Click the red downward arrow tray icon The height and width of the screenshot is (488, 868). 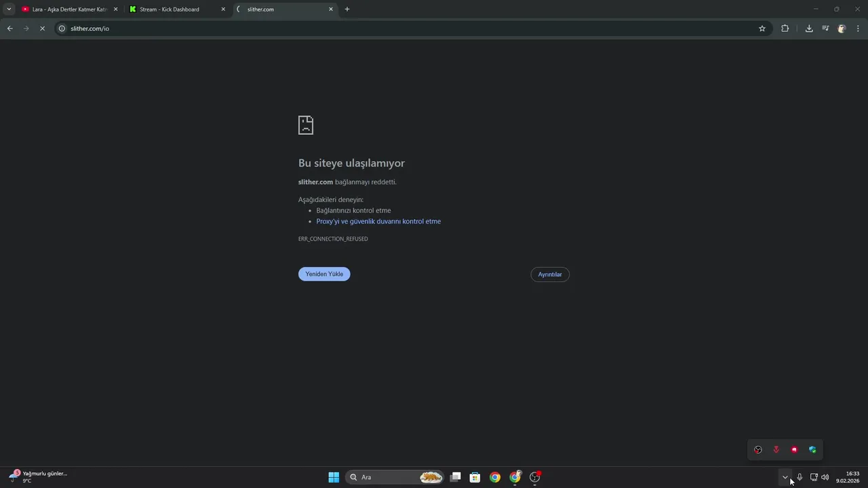(776, 449)
